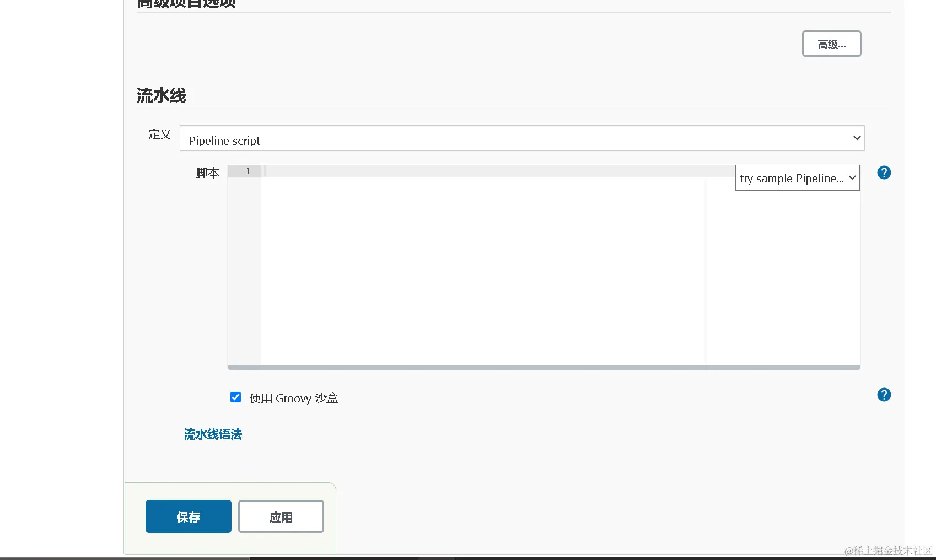Save the configuration with 保存
The height and width of the screenshot is (560, 936).
189,516
